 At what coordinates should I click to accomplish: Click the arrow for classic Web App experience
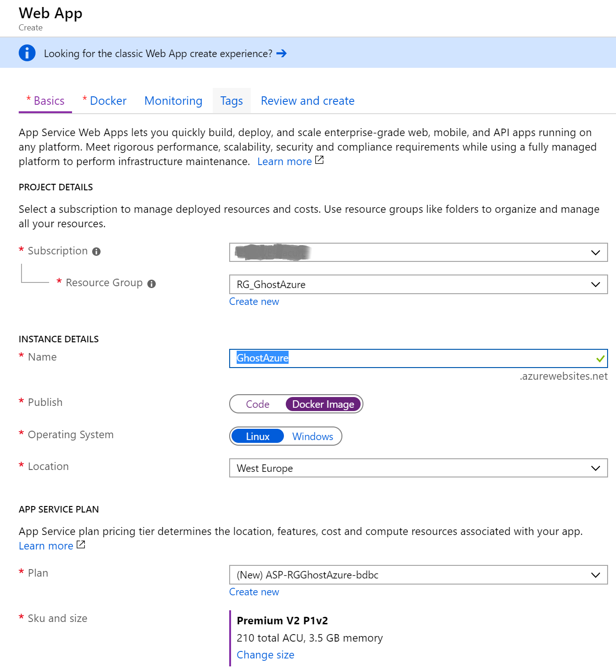click(282, 53)
